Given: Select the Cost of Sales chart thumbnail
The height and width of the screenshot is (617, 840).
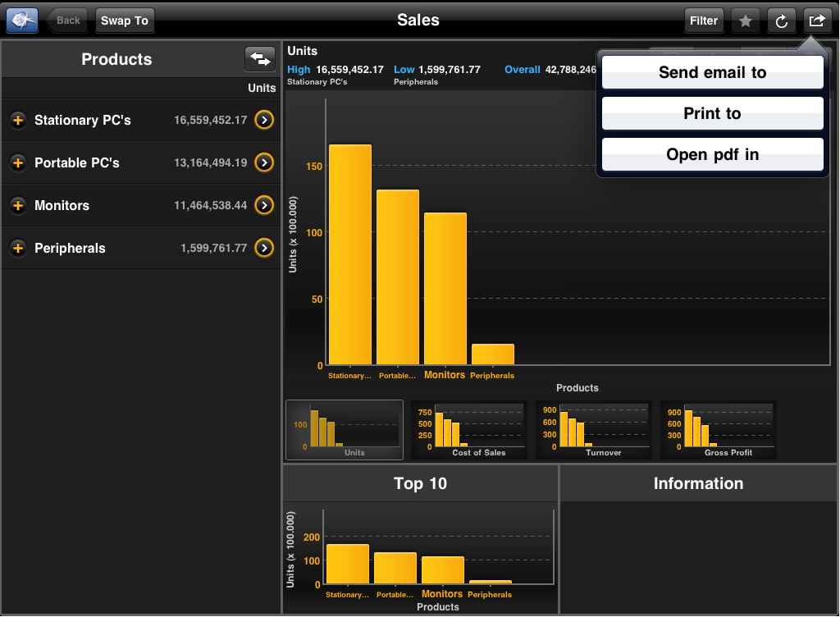Looking at the screenshot, I should [x=469, y=430].
